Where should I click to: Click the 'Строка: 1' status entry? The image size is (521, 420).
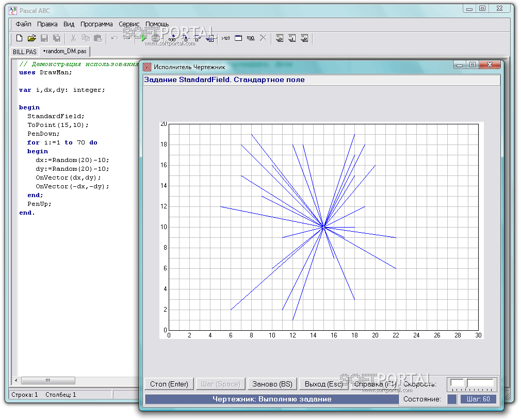point(25,395)
